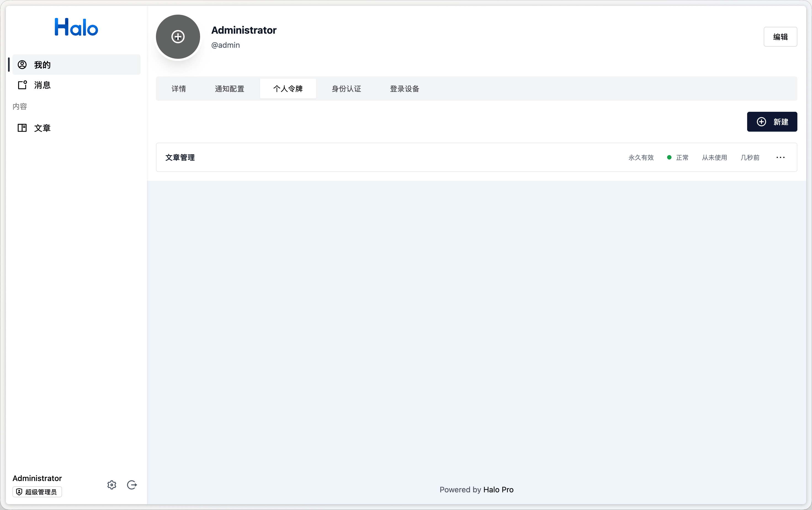Open the Halo Pro footer link

(498, 489)
